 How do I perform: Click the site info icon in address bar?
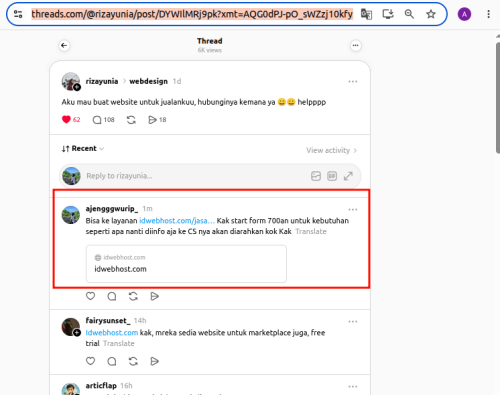tap(18, 14)
